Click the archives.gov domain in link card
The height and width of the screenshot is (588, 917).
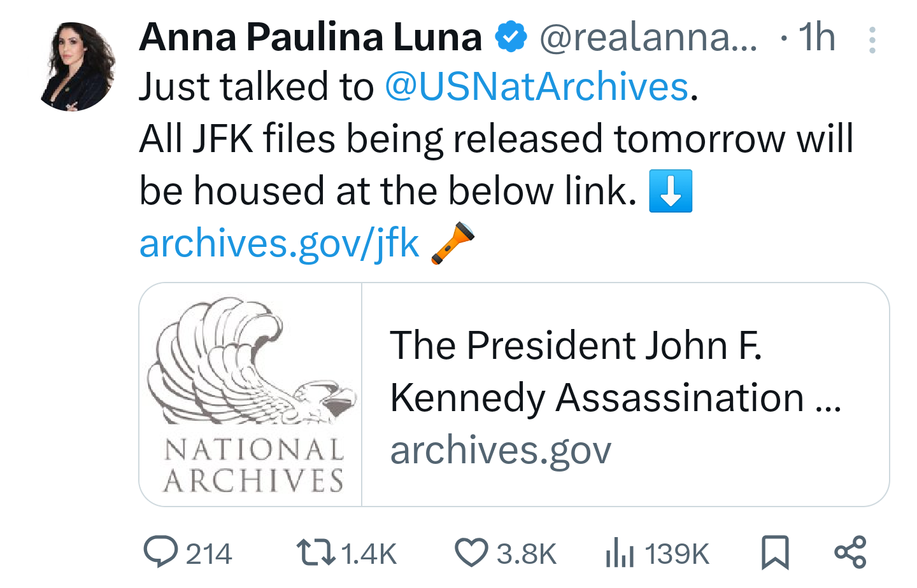[501, 451]
